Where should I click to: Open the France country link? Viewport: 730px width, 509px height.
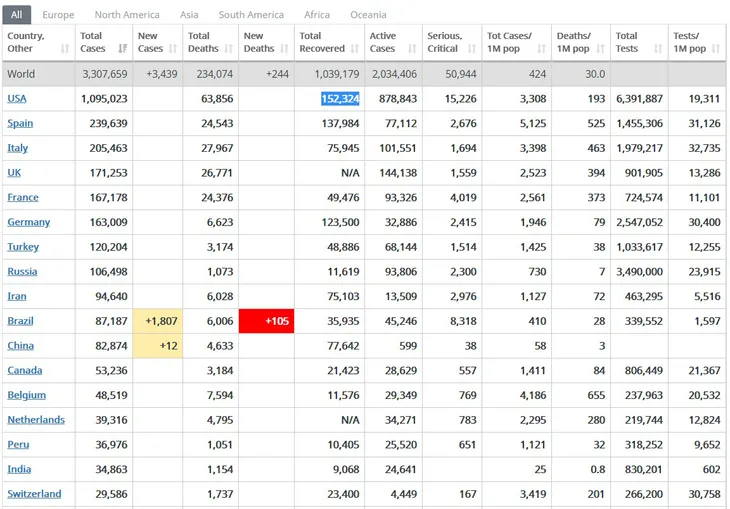23,197
